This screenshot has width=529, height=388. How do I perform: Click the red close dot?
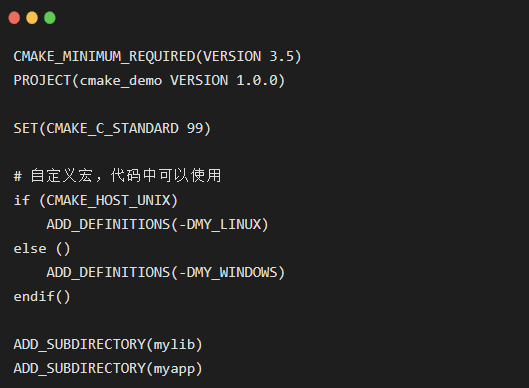14,18
